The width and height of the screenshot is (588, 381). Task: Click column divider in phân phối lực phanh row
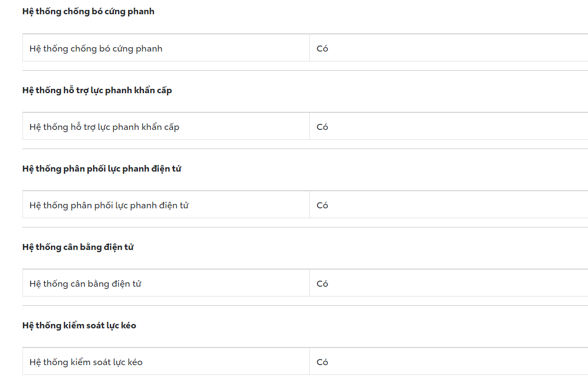pyautogui.click(x=309, y=206)
